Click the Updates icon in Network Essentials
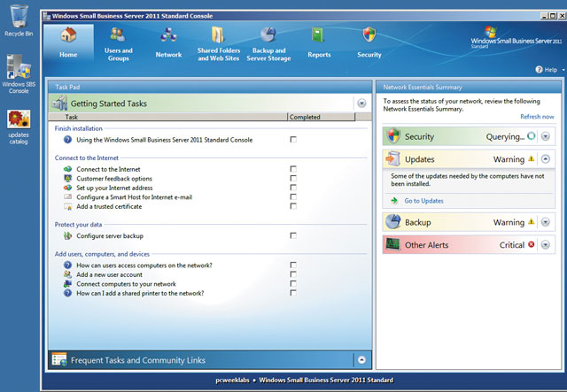This screenshot has height=392, width=567. (x=393, y=159)
